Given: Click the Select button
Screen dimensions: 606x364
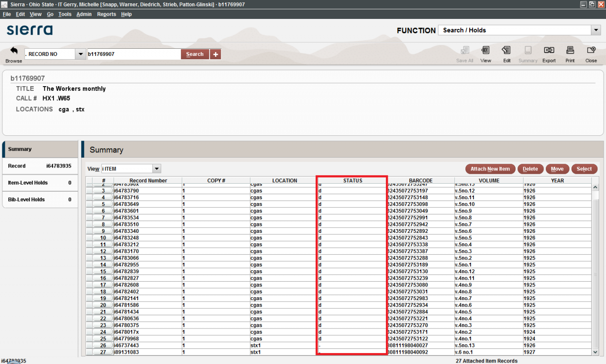Looking at the screenshot, I should tap(584, 169).
